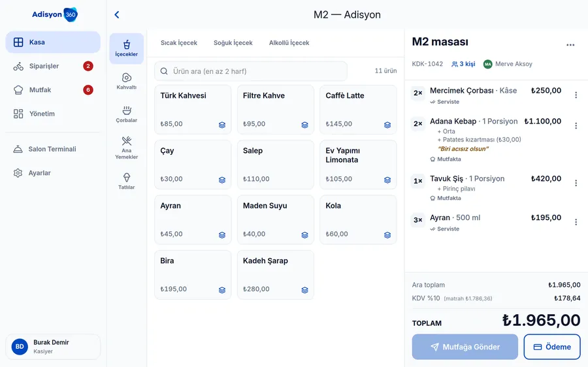Viewport: 588px width, 367px height.
Task: Add Filtre Kahve product card
Action: 275,110
